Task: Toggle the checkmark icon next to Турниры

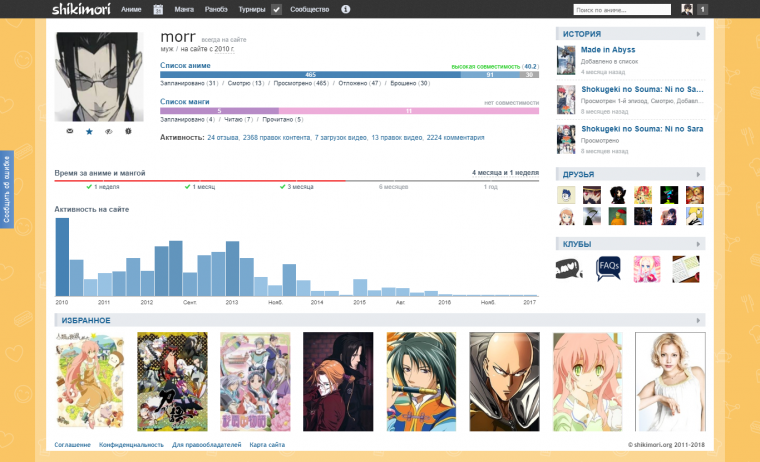Action: pyautogui.click(x=276, y=9)
